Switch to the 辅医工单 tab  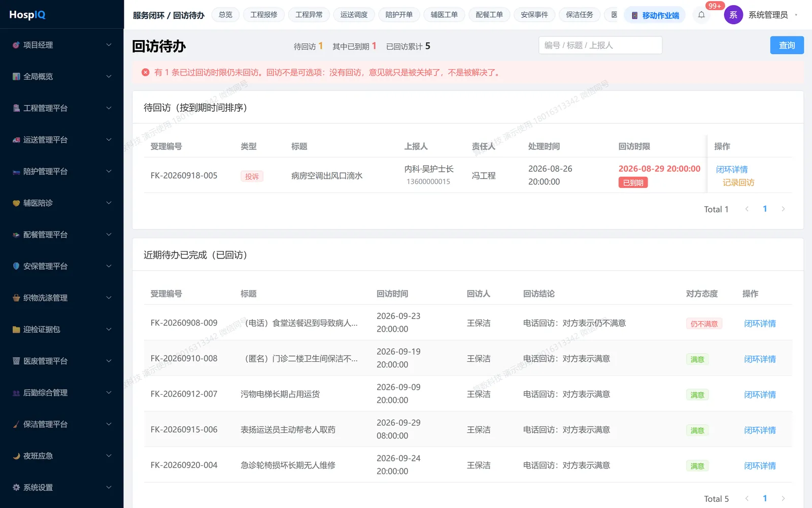click(445, 15)
